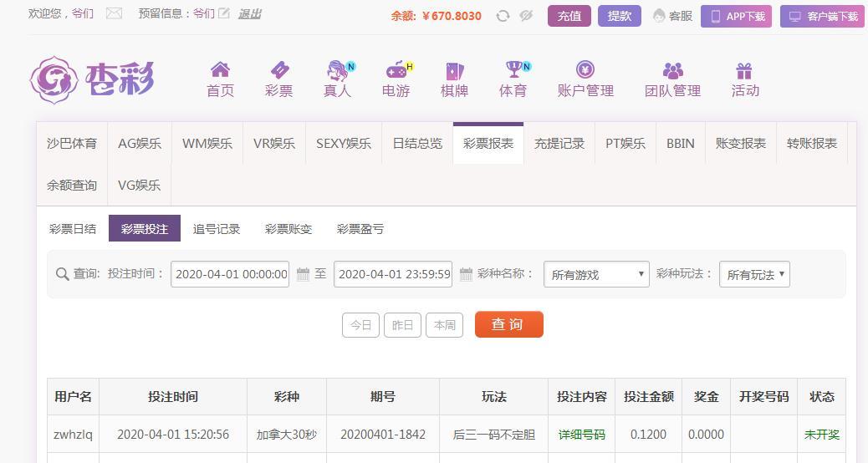Click the 加拿大30秒 lottery cell
Image resolution: width=868 pixels, height=463 pixels.
click(287, 435)
